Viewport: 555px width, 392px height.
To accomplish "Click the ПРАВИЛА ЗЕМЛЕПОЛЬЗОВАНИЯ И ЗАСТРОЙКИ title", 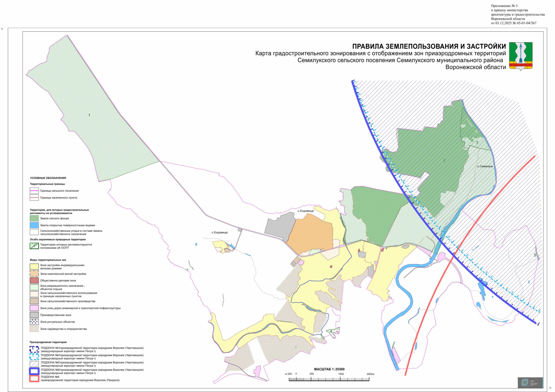I will (429, 46).
